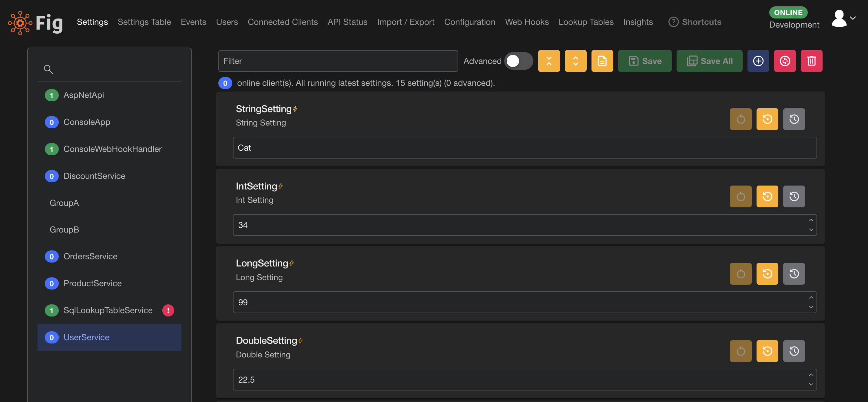Open Import / Export page
The image size is (868, 402).
[406, 22]
